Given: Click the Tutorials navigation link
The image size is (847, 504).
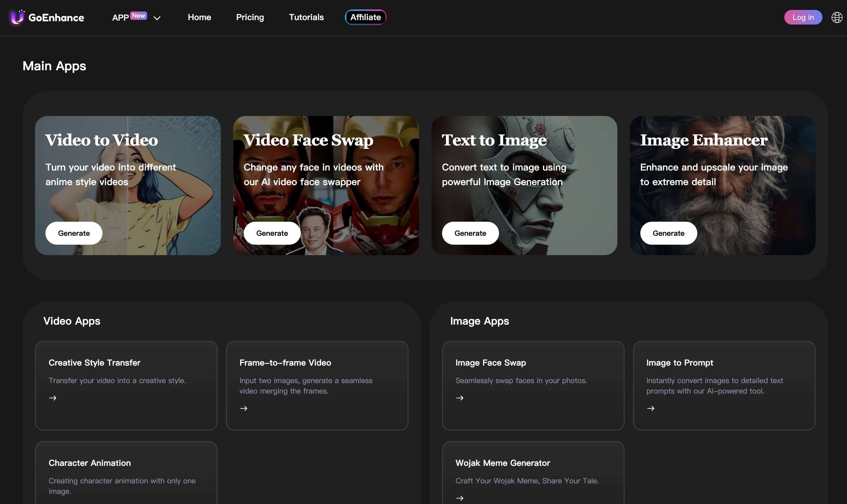Looking at the screenshot, I should point(306,17).
